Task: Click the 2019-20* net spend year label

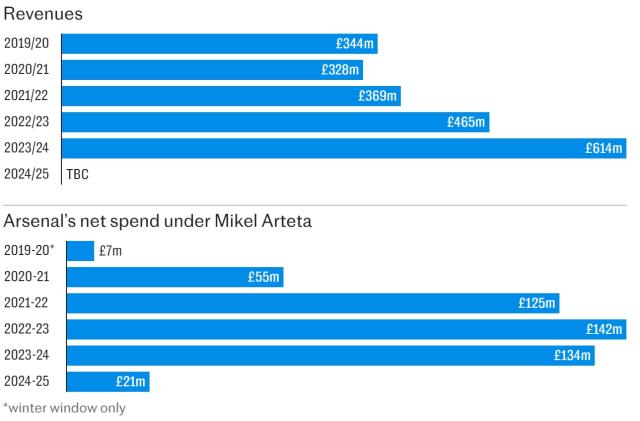Action: point(28,251)
